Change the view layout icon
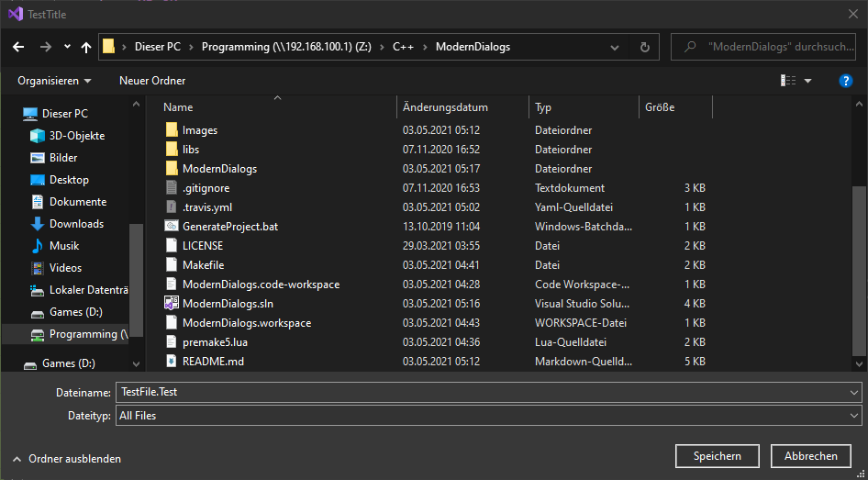Image resolution: width=868 pixels, height=480 pixels. point(788,81)
